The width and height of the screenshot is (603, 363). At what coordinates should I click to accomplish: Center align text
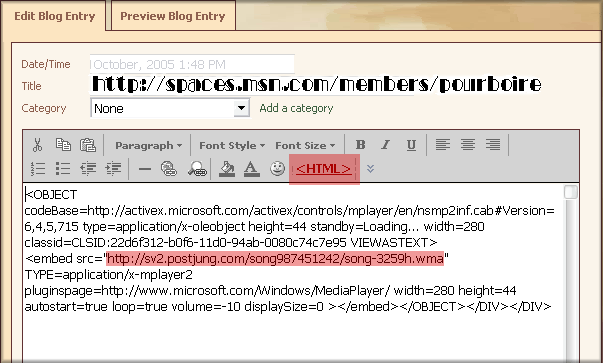click(x=468, y=145)
